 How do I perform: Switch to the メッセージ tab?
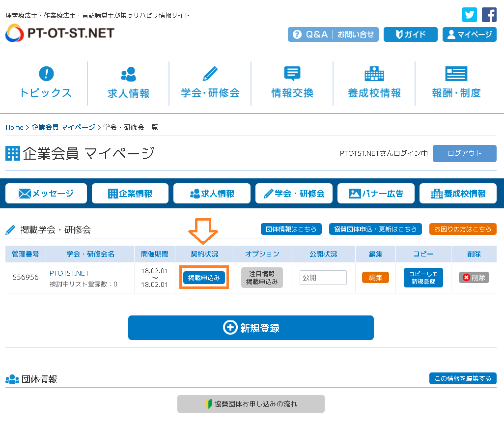pos(46,194)
